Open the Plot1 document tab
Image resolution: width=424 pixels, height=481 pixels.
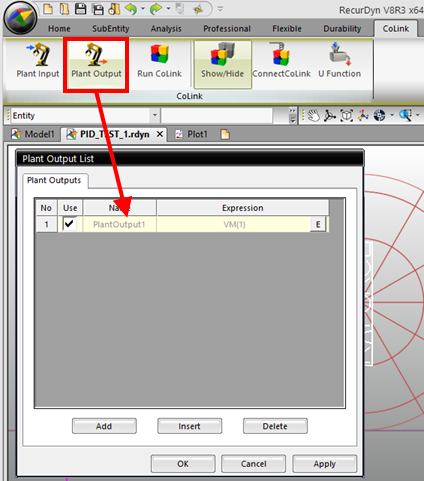pos(192,134)
